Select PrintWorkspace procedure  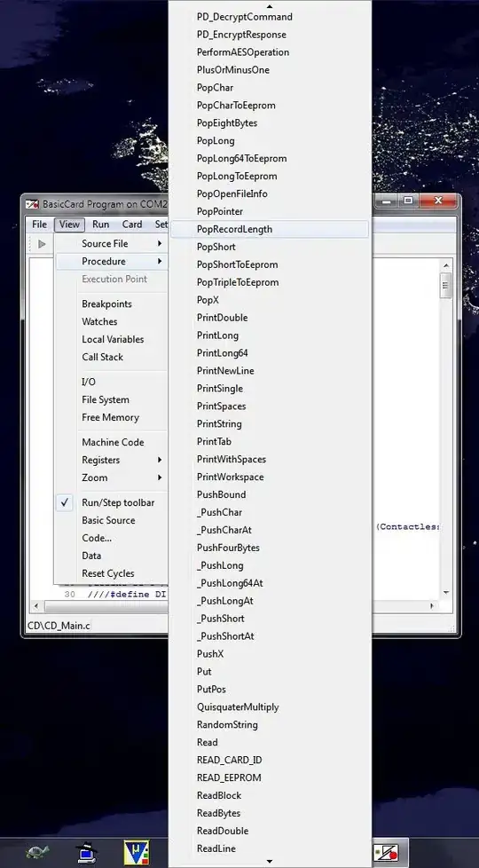pos(270,477)
